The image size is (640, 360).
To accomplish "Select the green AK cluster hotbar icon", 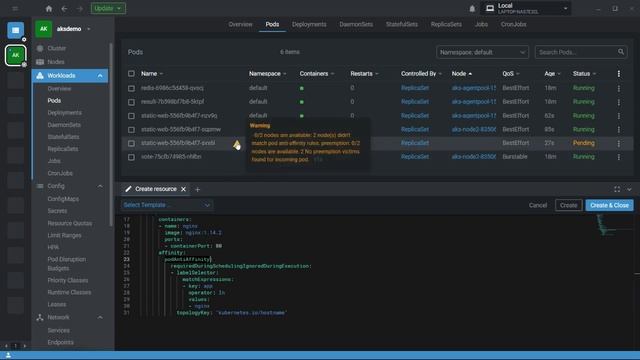I will click(16, 55).
